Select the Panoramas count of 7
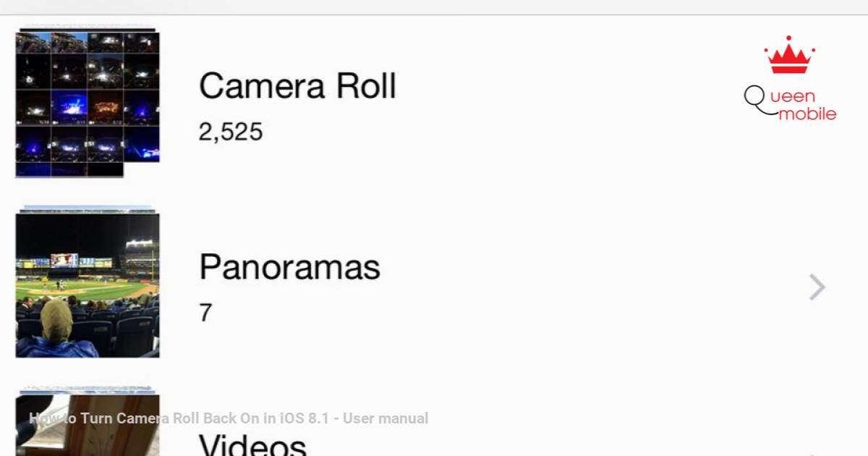Image resolution: width=868 pixels, height=456 pixels. (205, 313)
